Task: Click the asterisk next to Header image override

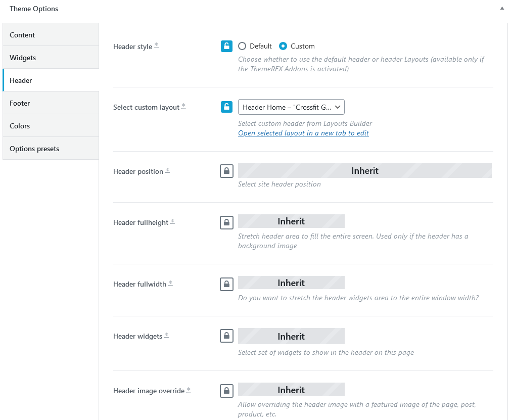Action: click(189, 390)
